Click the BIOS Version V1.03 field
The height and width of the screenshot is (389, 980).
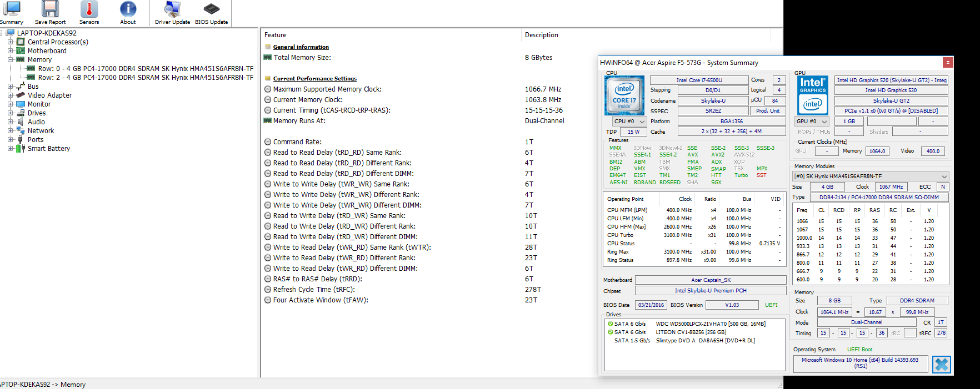pos(732,305)
